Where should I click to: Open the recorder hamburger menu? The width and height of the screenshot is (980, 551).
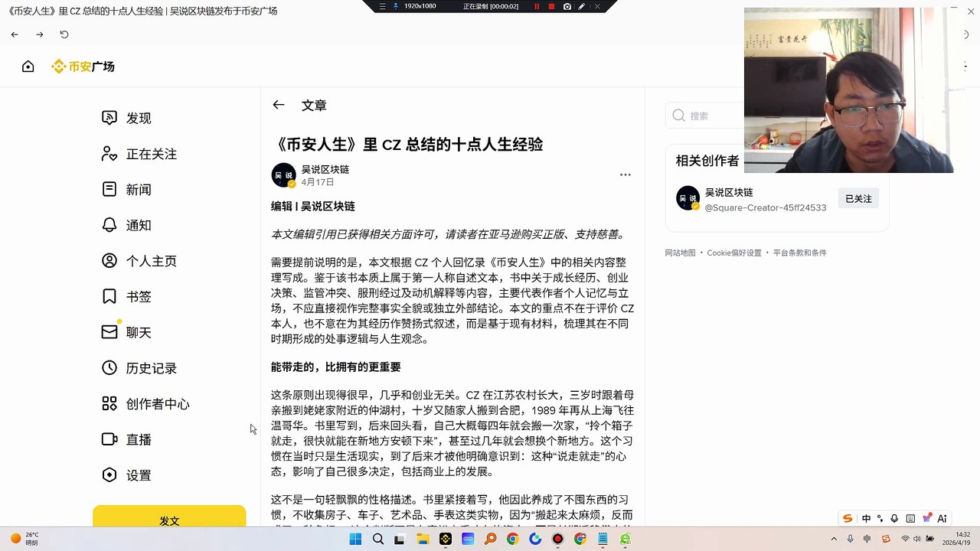(383, 6)
